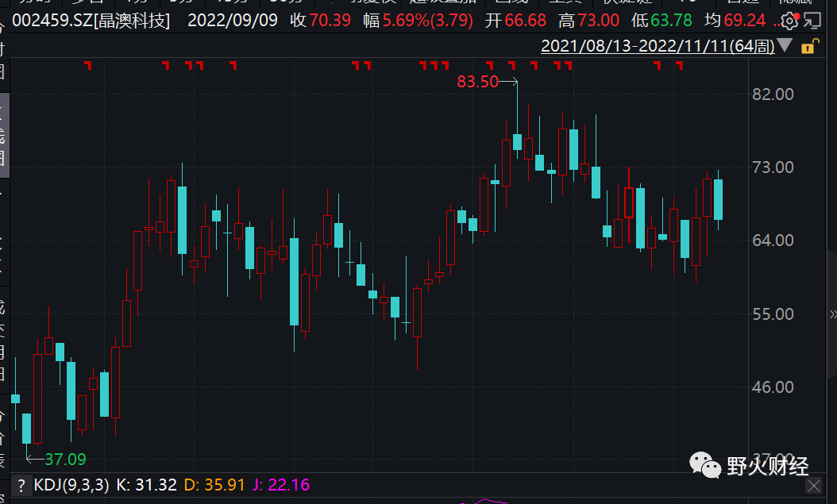Select the last cyan candlestick on the chart
Screen dimensions: 837x504
coord(719,199)
